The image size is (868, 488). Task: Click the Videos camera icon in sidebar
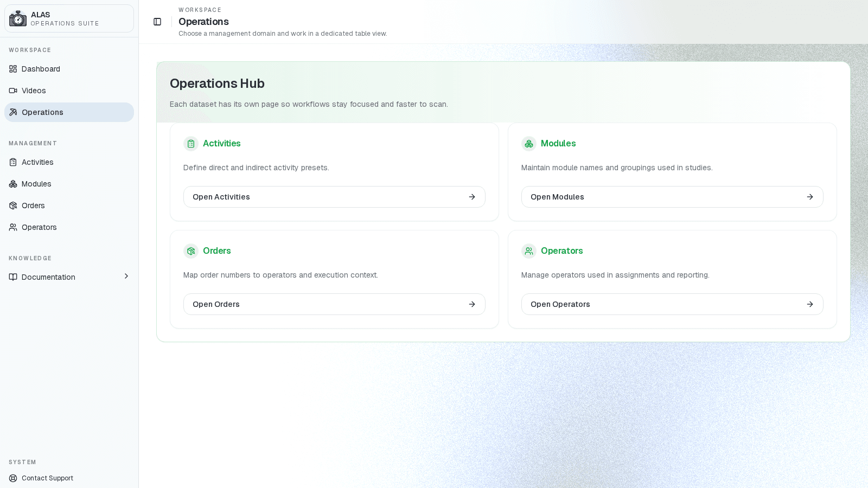click(x=13, y=91)
